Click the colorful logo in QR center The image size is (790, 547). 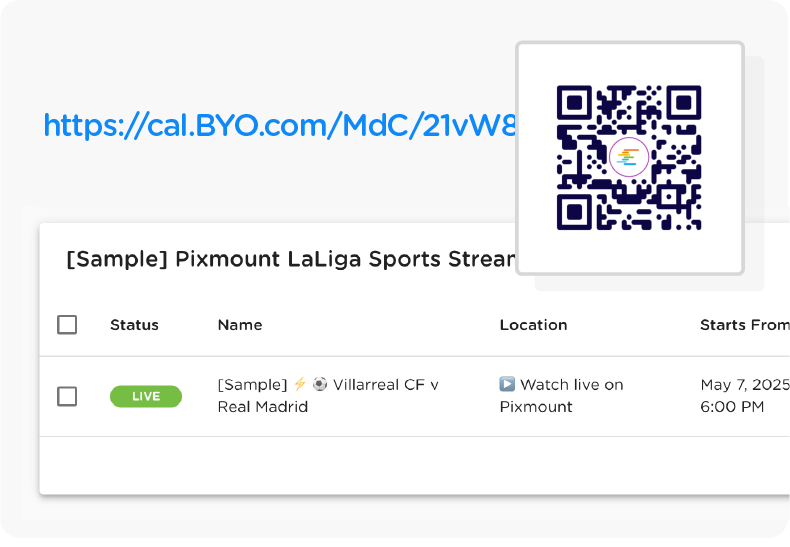629,157
